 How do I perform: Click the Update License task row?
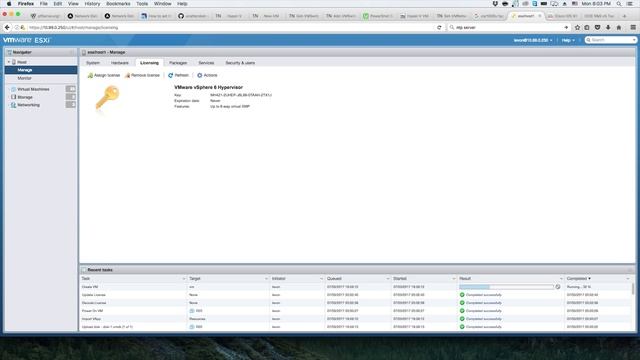[355, 295]
